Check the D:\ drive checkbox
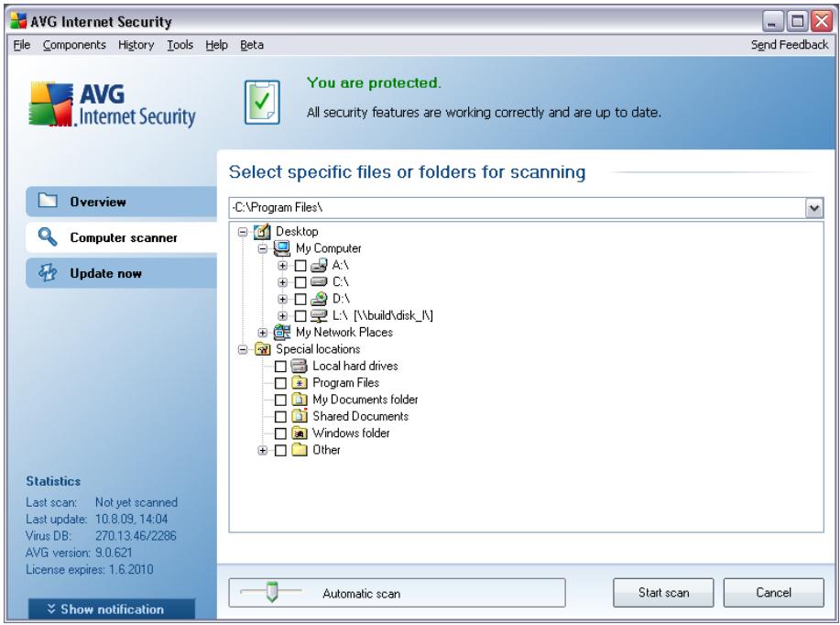Viewport: 840px width, 625px height. click(300, 299)
